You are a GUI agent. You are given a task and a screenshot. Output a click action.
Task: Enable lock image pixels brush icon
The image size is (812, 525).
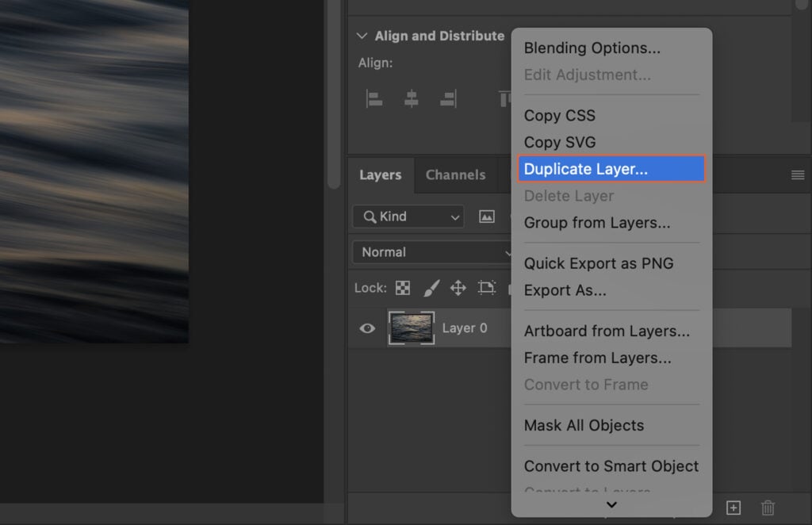coord(431,288)
